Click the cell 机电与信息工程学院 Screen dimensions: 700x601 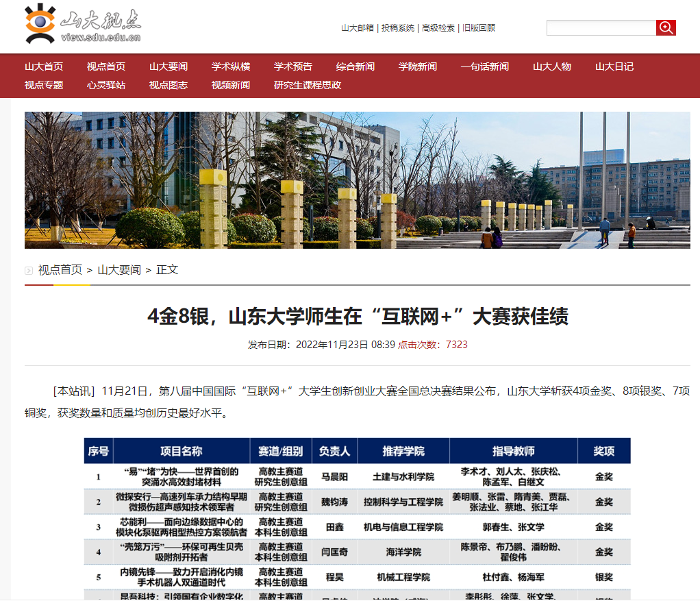pos(403,527)
